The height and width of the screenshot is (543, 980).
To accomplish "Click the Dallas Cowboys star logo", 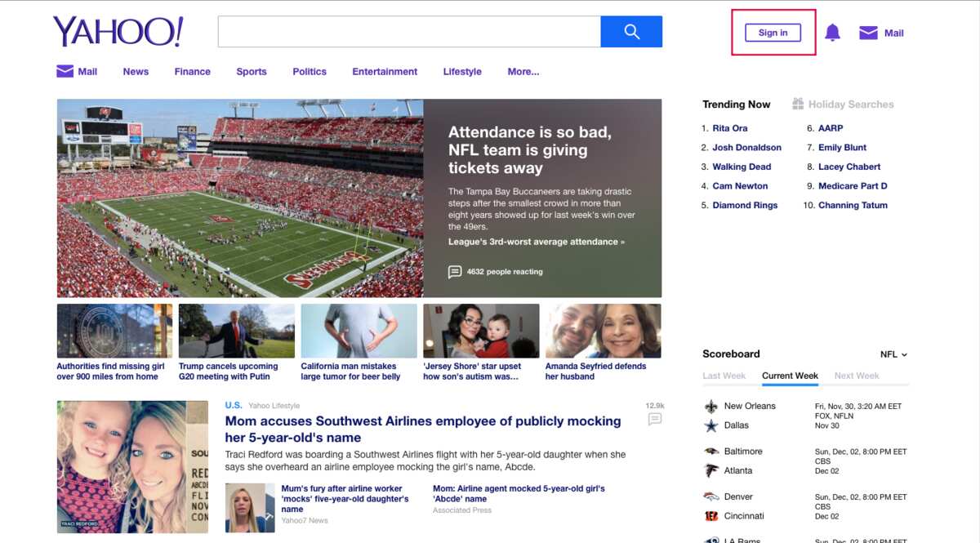I will click(x=711, y=425).
